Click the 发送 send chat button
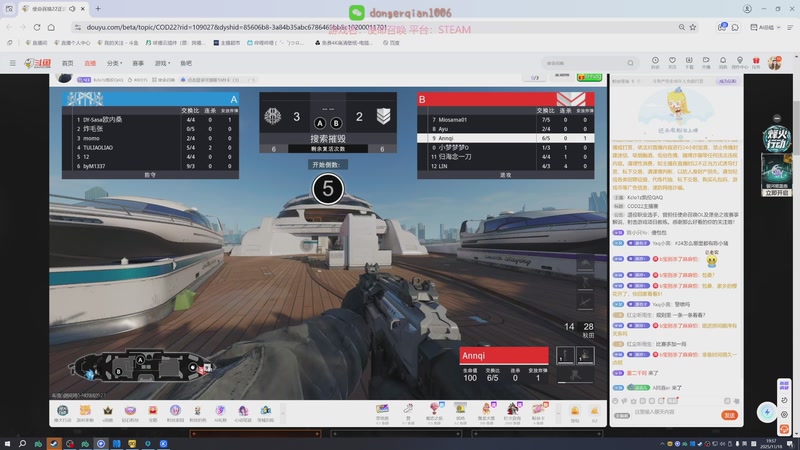 [730, 415]
